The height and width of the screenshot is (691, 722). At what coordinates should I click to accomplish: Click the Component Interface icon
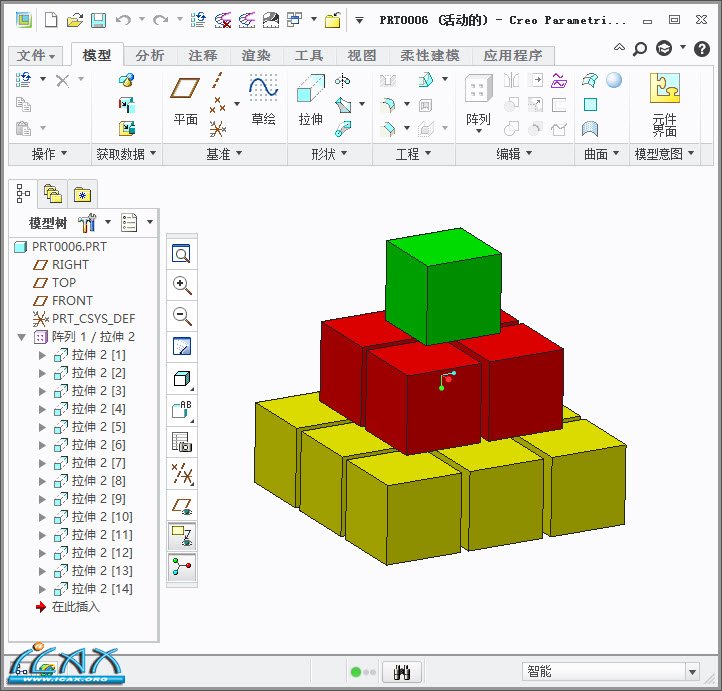(664, 104)
